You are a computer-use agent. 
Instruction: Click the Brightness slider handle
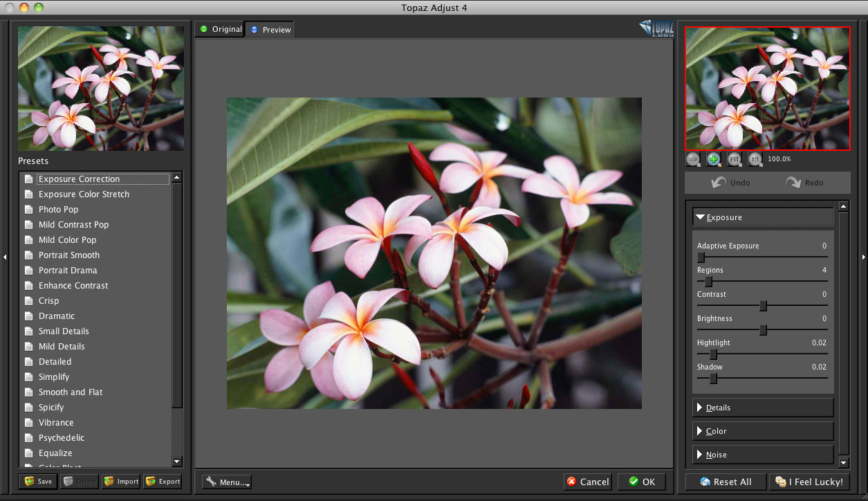[x=763, y=330]
